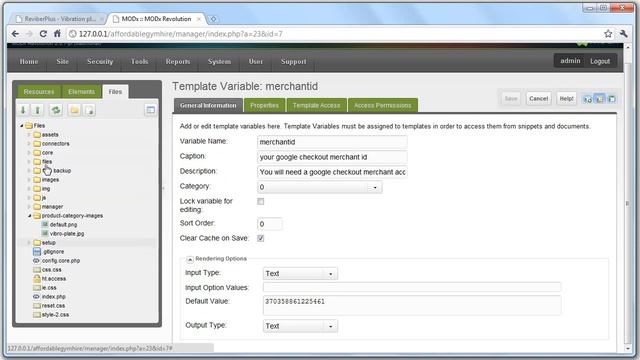Click last layout icon on the right
The height and width of the screenshot is (360, 640).
point(611,99)
